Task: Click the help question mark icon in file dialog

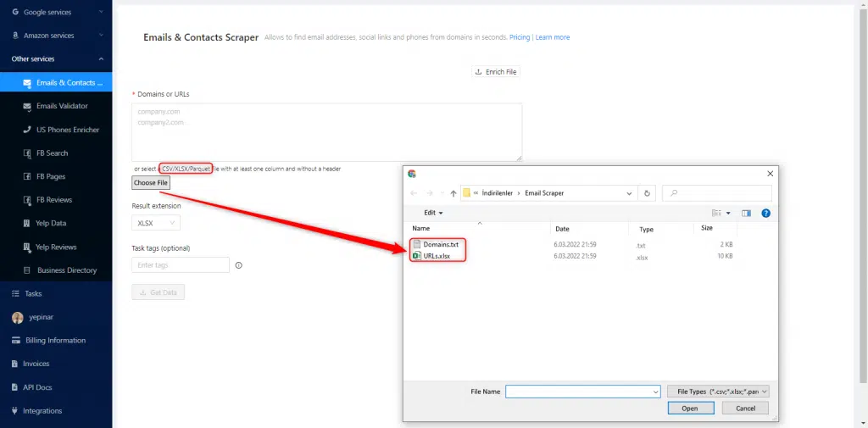Action: pyautogui.click(x=765, y=213)
